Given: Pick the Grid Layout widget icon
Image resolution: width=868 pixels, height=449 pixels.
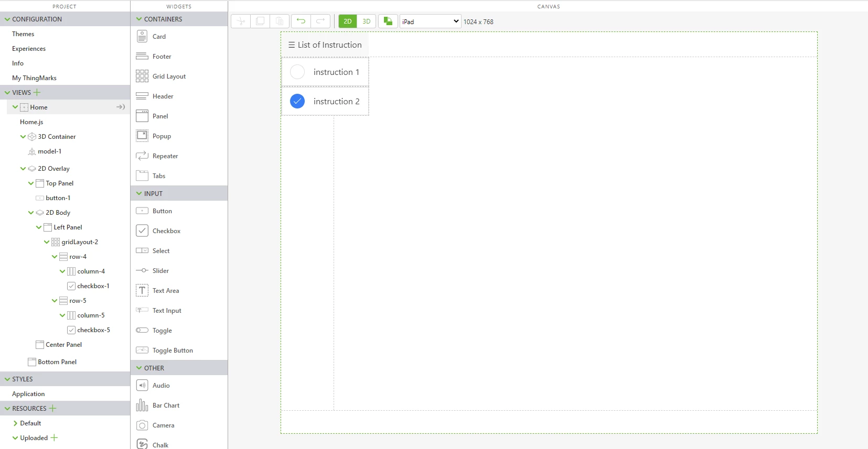Looking at the screenshot, I should (x=142, y=76).
